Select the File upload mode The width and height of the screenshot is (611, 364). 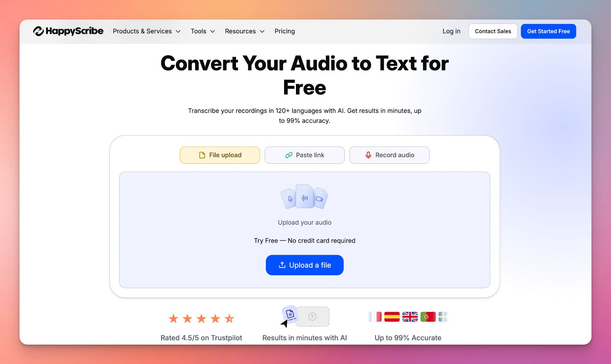click(x=220, y=155)
